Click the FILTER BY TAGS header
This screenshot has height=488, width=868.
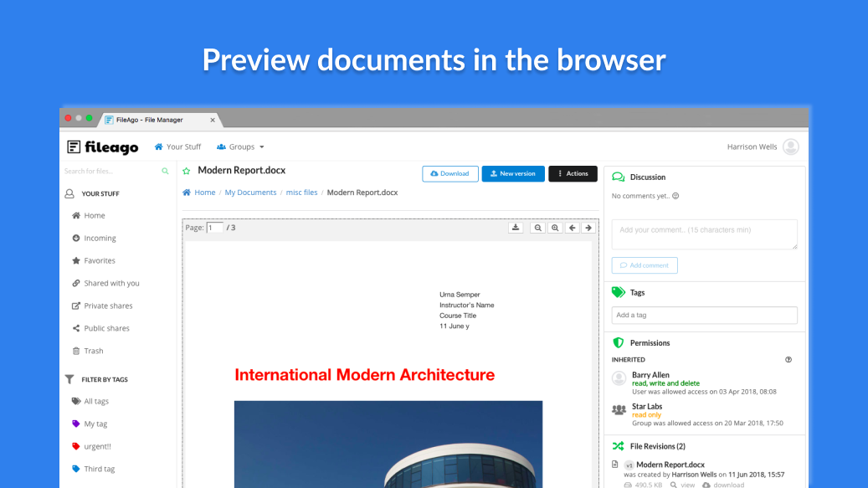105,379
